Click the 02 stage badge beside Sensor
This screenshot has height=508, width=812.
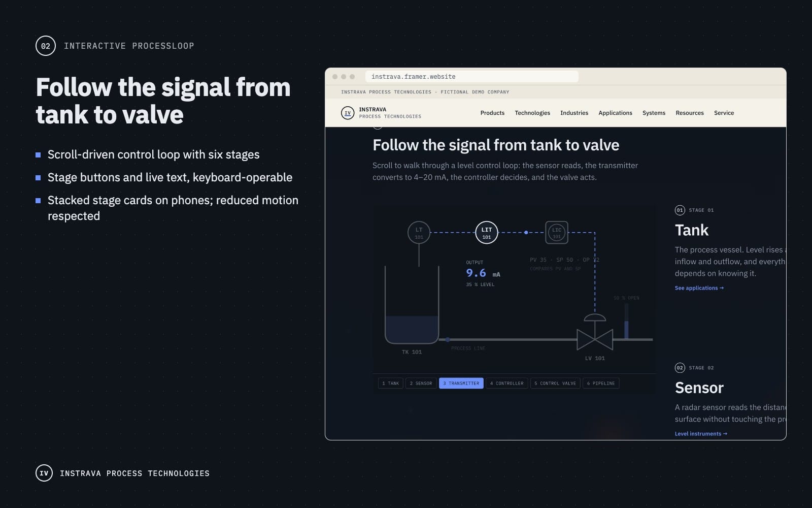[680, 367]
